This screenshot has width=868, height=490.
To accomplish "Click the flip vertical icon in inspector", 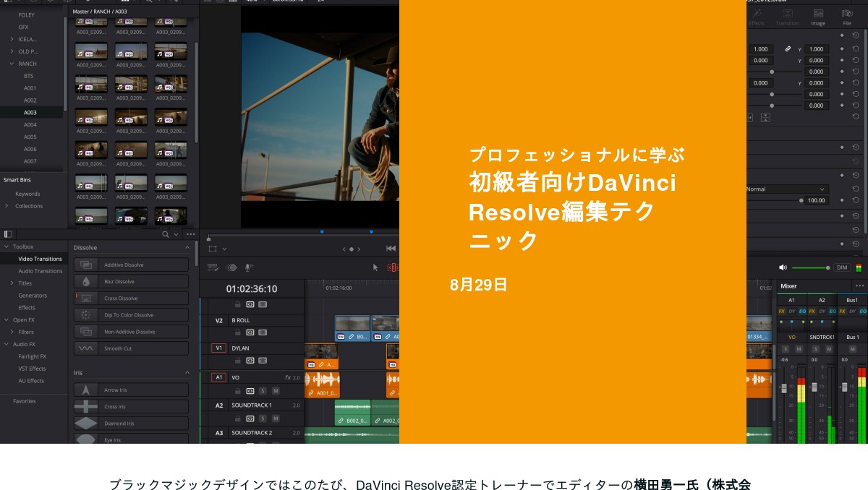I will click(765, 117).
